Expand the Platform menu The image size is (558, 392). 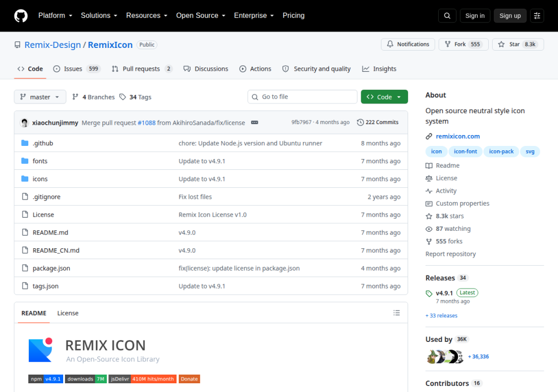pyautogui.click(x=55, y=16)
